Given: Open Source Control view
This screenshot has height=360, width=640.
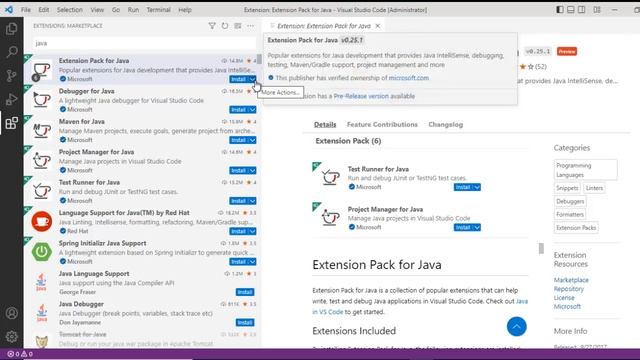Looking at the screenshot, I should pyautogui.click(x=11, y=76).
